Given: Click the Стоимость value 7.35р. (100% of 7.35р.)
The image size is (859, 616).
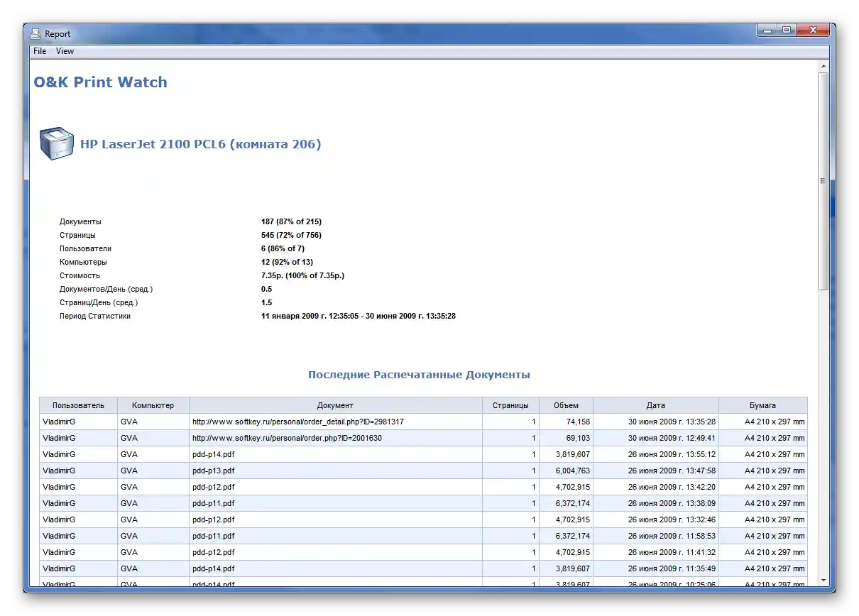Looking at the screenshot, I should pos(302,275).
